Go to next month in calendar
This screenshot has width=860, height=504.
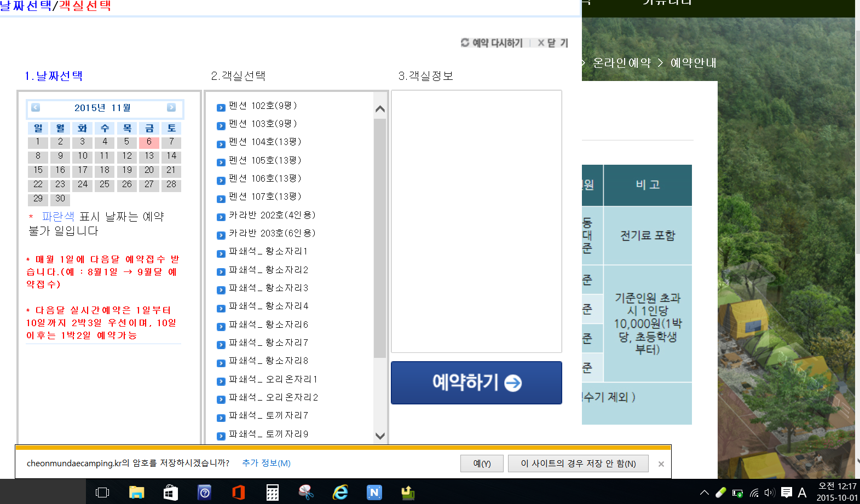(x=171, y=107)
